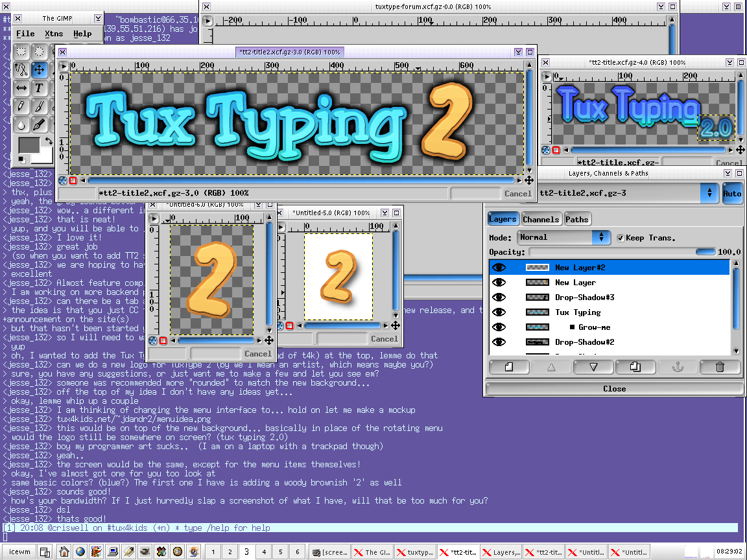The height and width of the screenshot is (560, 747).
Task: Select the Intelligent Scissors tool
Action: point(21,70)
